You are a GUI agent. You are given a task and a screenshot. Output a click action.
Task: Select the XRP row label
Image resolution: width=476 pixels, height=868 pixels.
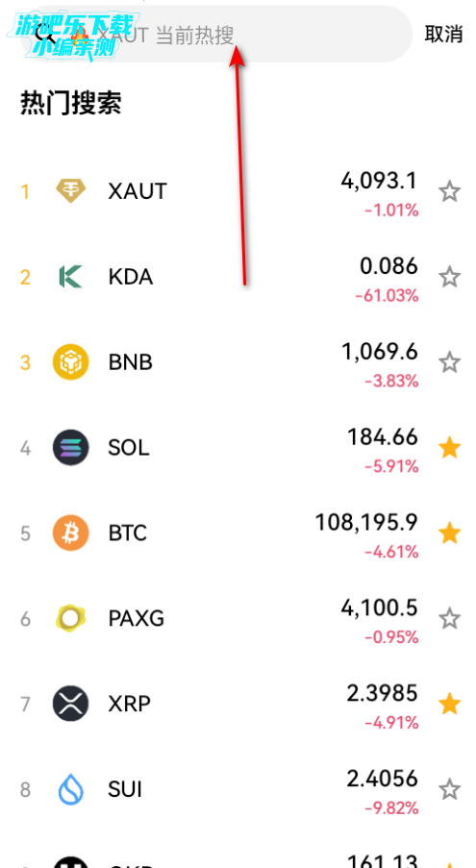(129, 704)
